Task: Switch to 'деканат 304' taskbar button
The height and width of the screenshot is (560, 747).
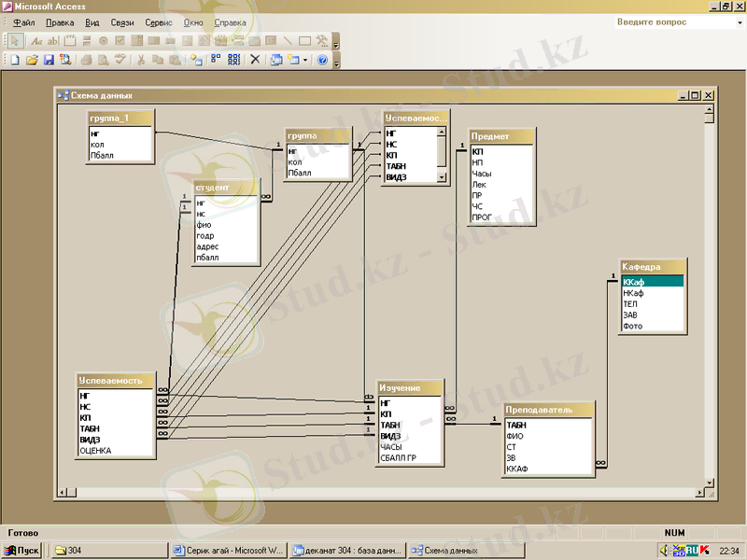Action: point(347,550)
